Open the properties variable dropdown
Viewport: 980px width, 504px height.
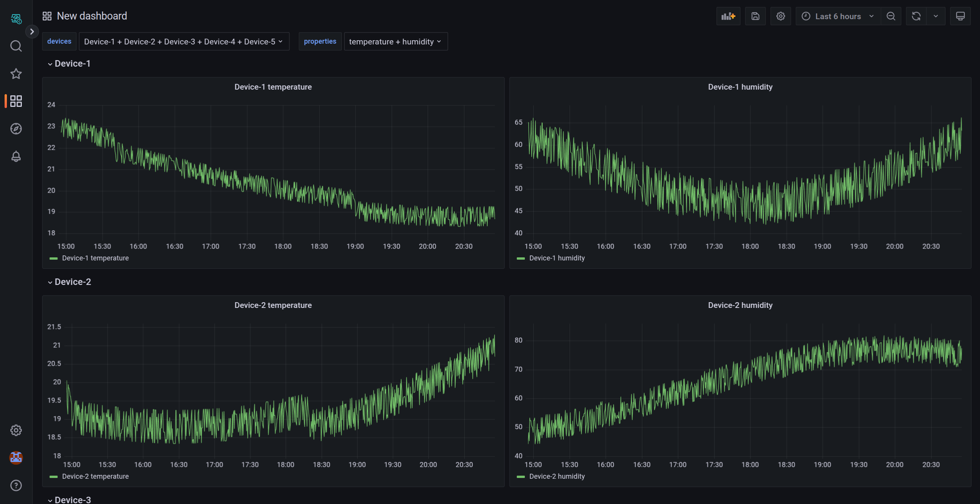(x=395, y=41)
